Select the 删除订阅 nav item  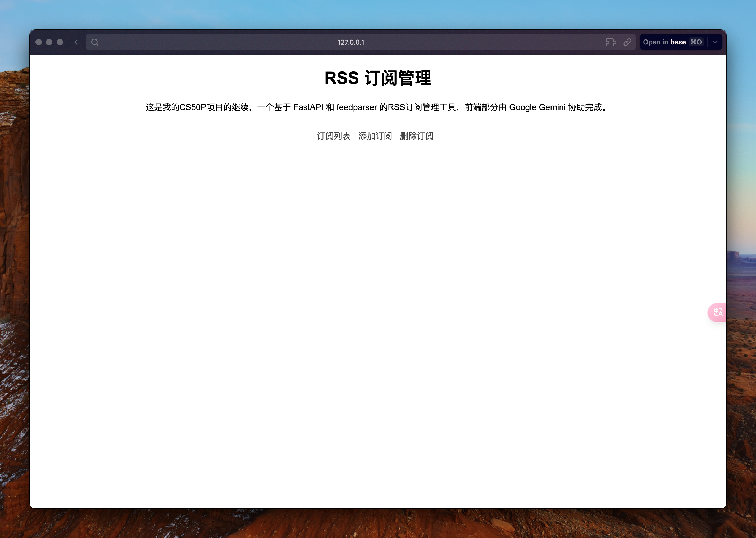416,136
